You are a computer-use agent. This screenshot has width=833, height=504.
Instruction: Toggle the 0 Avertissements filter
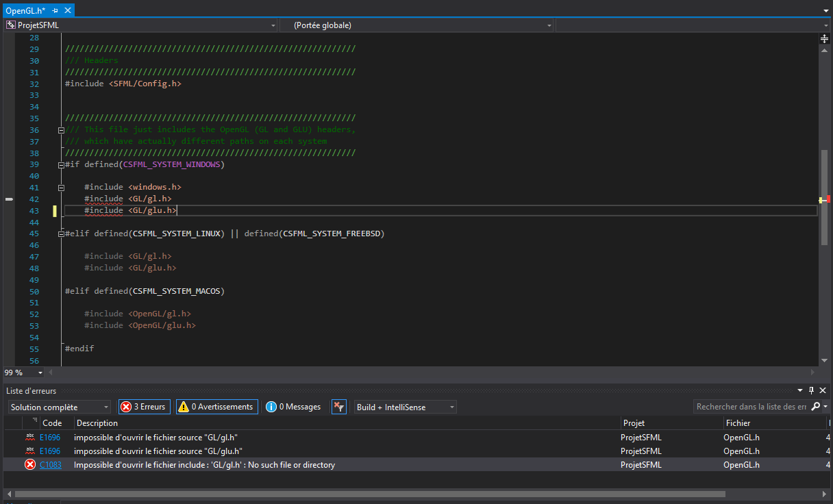216,407
